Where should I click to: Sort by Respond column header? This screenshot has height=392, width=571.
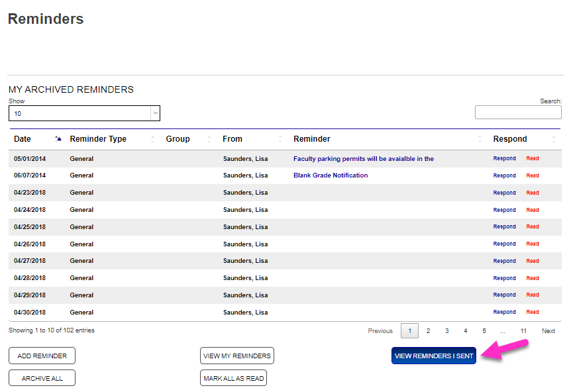510,139
